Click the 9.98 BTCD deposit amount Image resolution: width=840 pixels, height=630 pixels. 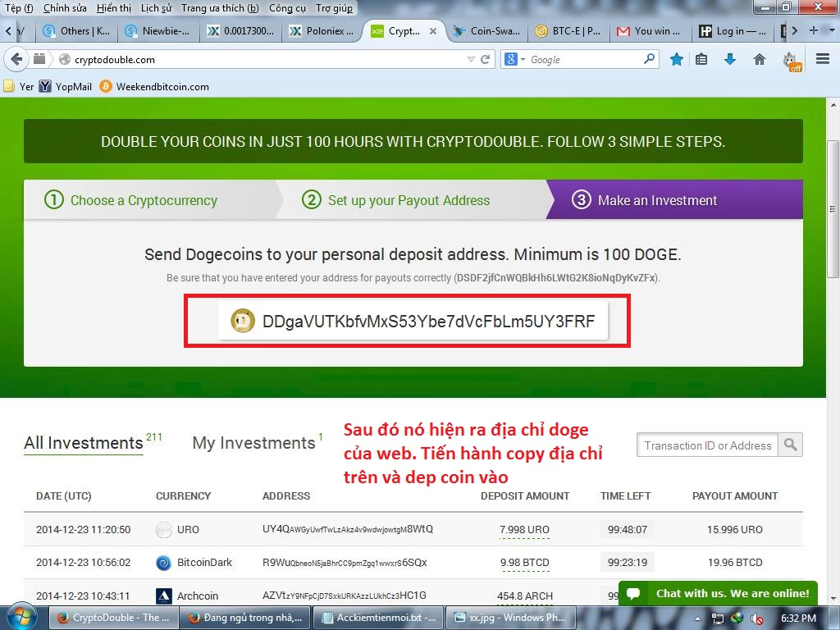tap(524, 563)
